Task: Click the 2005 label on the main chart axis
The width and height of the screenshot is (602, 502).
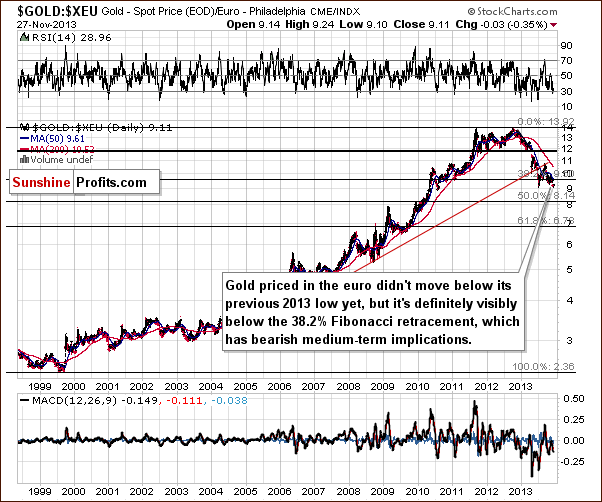Action: (x=245, y=386)
